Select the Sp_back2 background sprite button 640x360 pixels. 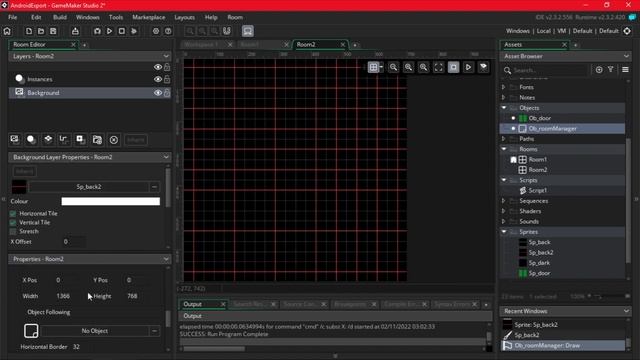(x=89, y=187)
